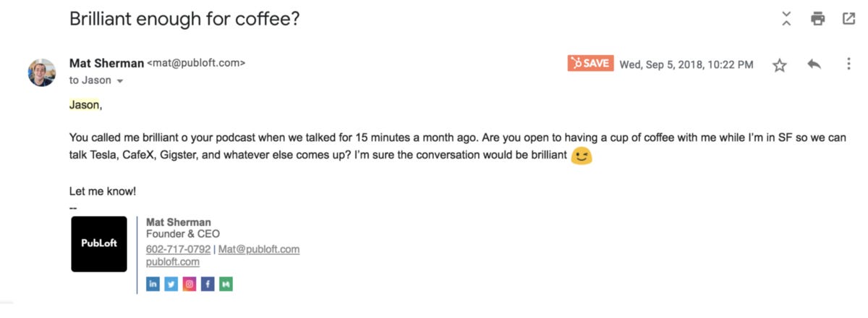Open the Instagram icon in signature
This screenshot has height=318, width=868.
(x=190, y=285)
